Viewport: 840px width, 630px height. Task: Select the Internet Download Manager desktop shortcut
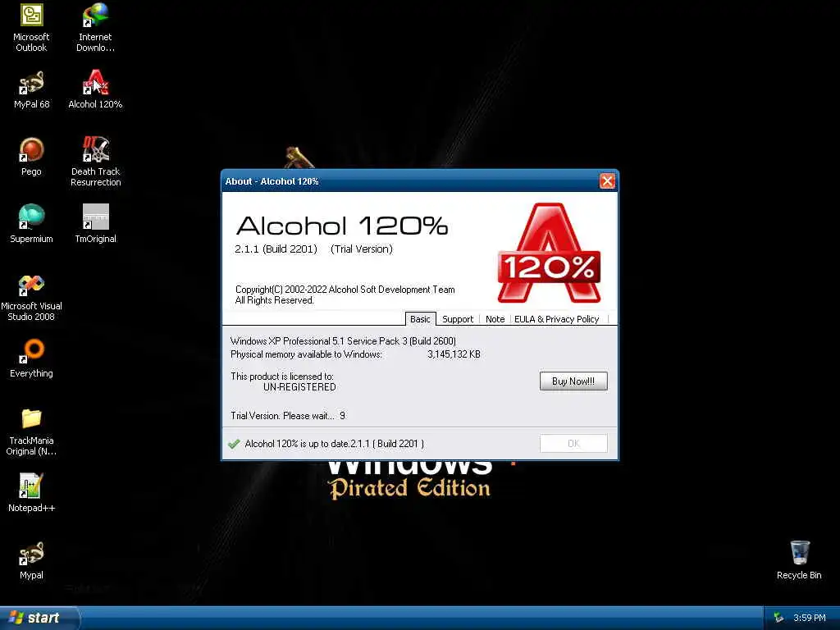pos(95,28)
